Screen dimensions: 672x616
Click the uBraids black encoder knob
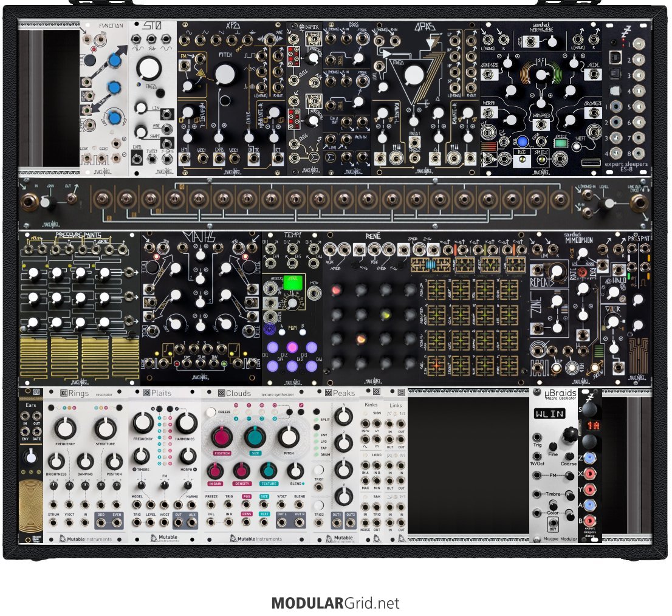point(569,434)
